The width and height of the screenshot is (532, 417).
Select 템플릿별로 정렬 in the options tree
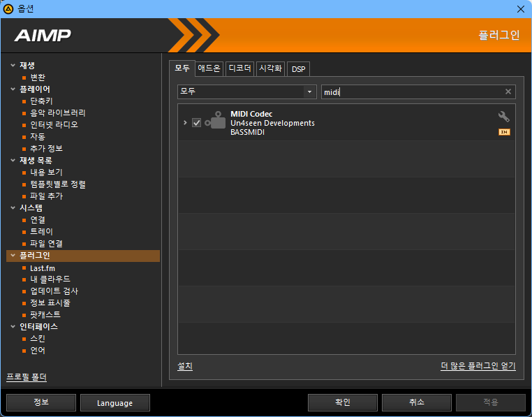(x=58, y=184)
